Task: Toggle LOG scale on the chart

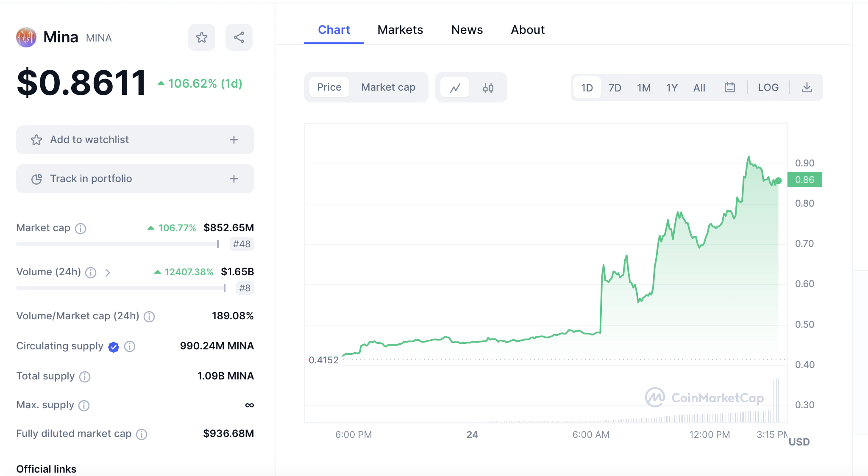Action: point(768,88)
